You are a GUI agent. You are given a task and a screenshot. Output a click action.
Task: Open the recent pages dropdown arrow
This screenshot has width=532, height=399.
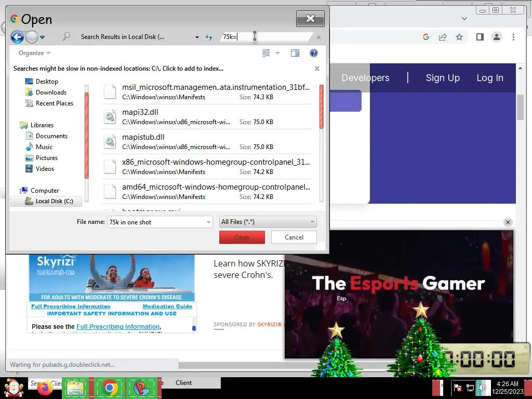pos(43,37)
